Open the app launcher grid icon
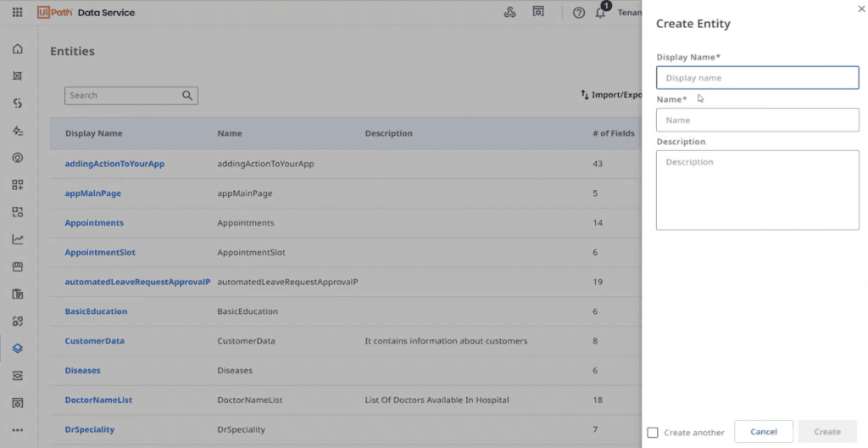Image resolution: width=868 pixels, height=448 pixels. point(17,12)
